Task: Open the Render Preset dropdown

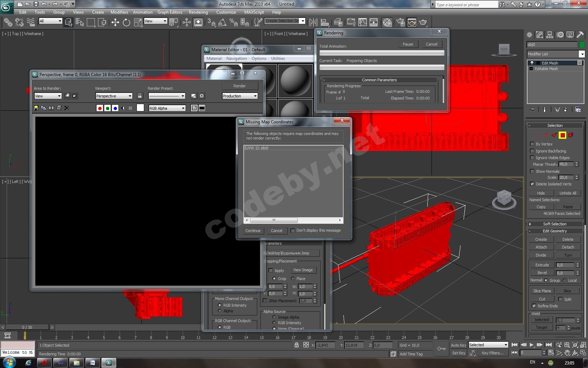Action: coord(167,96)
